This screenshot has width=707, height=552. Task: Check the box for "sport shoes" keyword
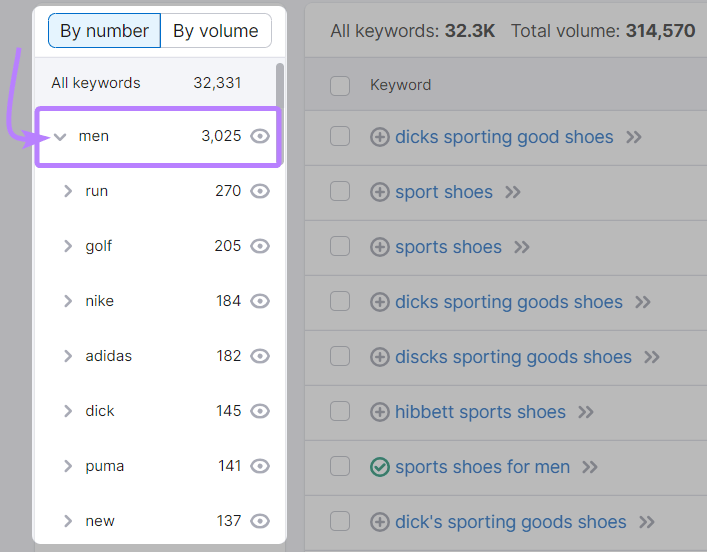pyautogui.click(x=340, y=191)
